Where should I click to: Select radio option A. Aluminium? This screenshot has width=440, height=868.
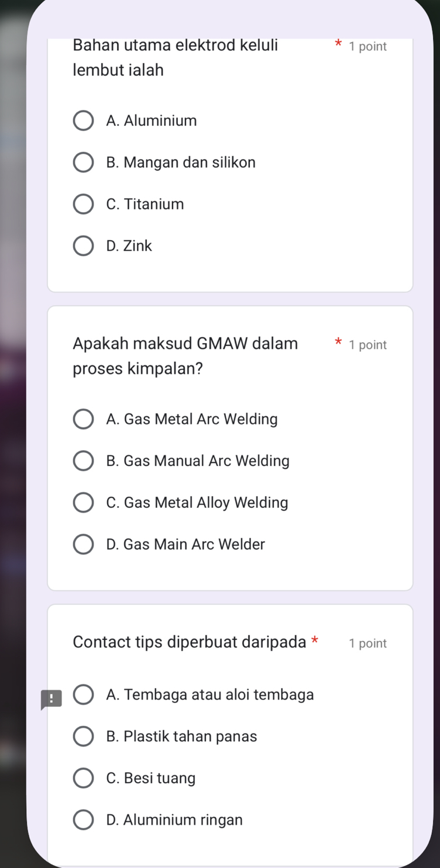point(83,121)
